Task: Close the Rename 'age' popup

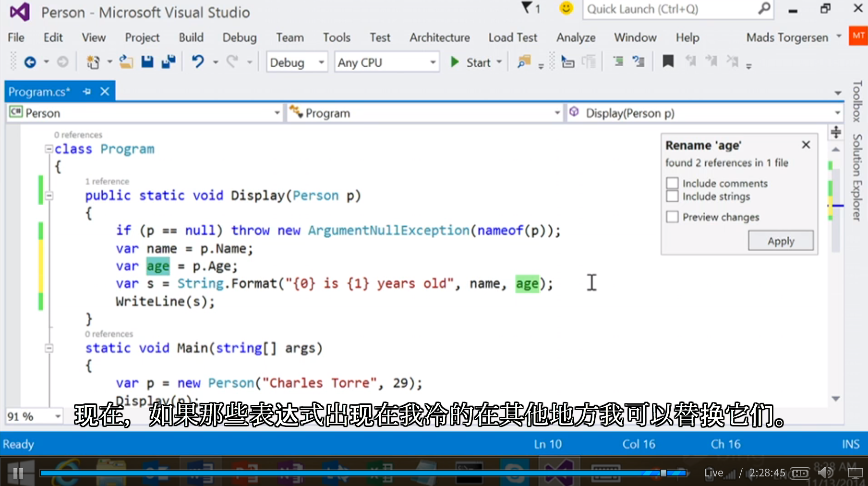Action: point(806,145)
